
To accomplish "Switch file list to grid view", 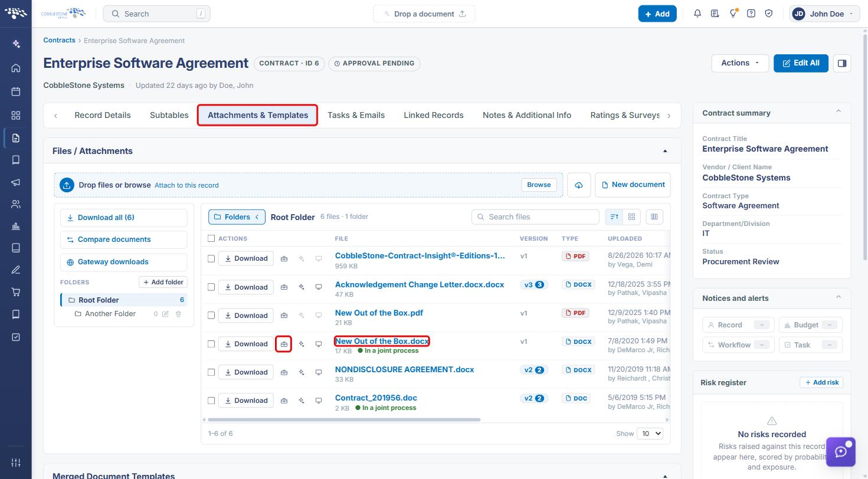I will point(631,217).
